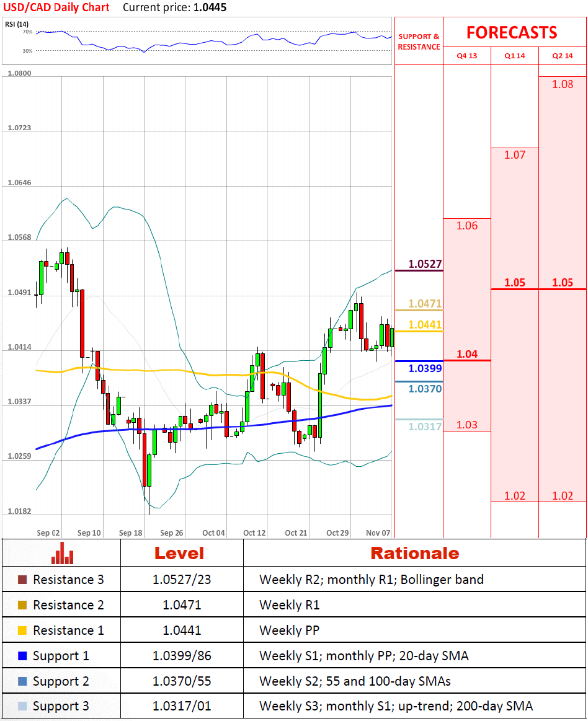Click the Support 2 legend color square

tap(23, 681)
